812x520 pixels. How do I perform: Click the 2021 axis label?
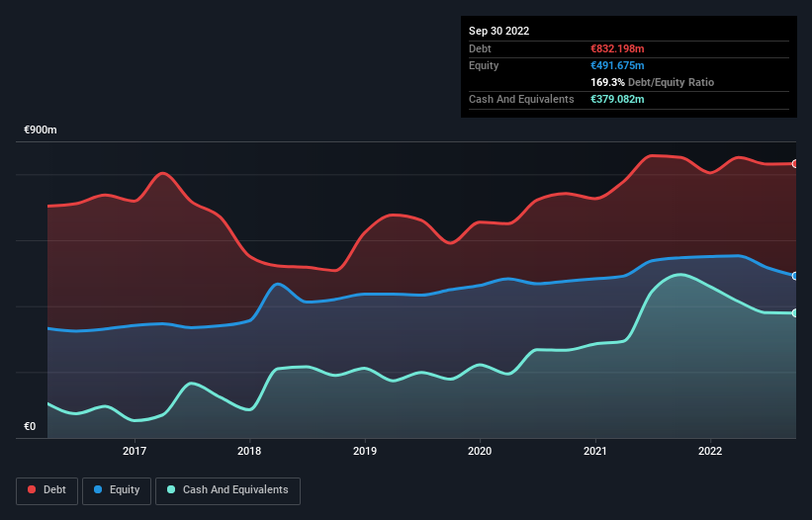[595, 451]
